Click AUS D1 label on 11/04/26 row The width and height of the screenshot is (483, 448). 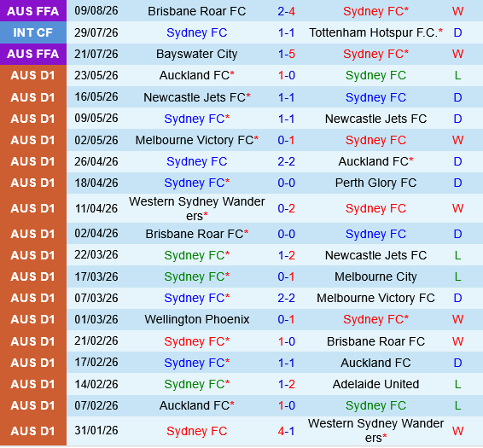(x=33, y=208)
